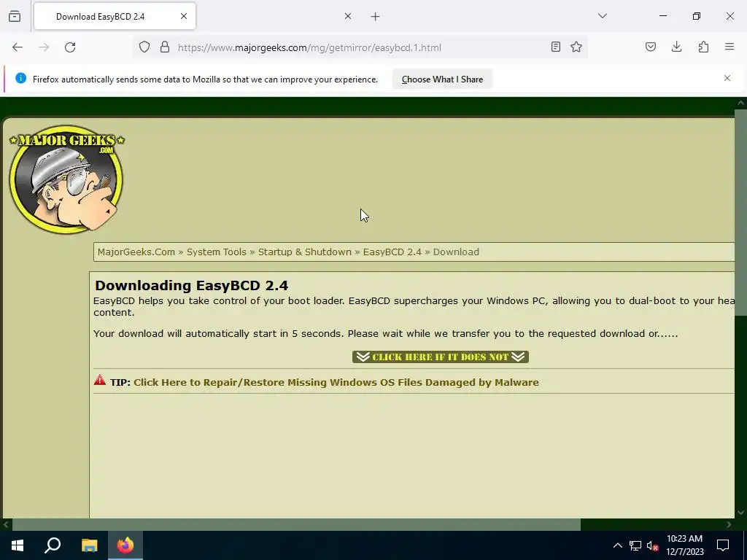Switch to Firefox in the taskbar
The height and width of the screenshot is (560, 747).
pyautogui.click(x=125, y=545)
